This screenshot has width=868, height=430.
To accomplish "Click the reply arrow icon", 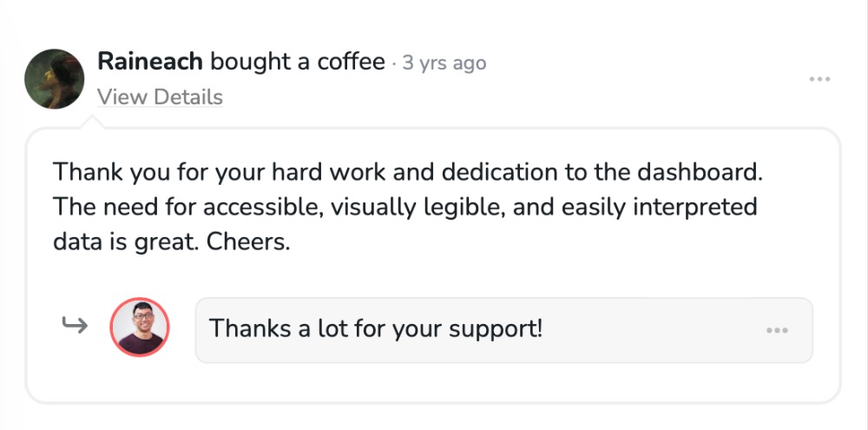I will pos(75,327).
